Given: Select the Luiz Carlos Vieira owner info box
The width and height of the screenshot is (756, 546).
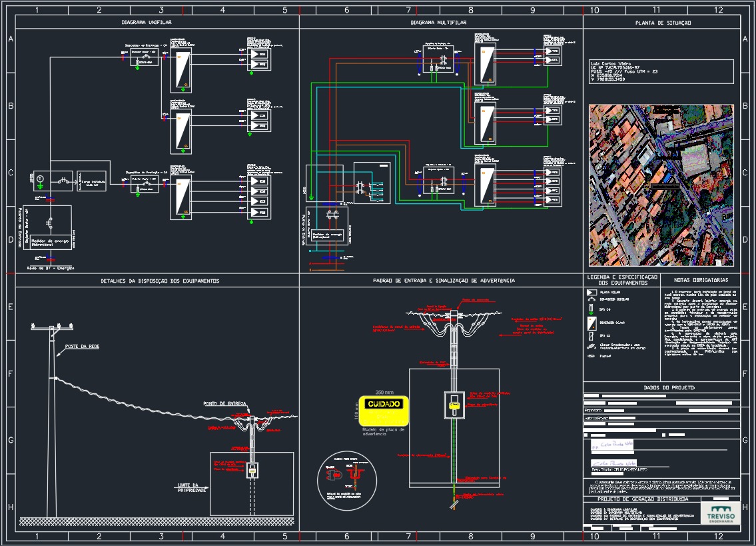Looking at the screenshot, I should [x=661, y=71].
